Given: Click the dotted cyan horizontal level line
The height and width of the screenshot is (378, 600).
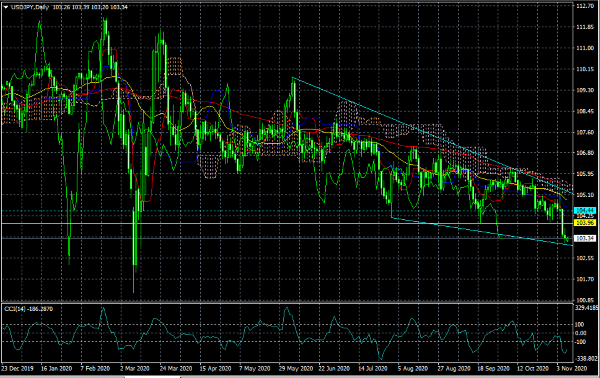Looking at the screenshot, I should click(x=287, y=211).
